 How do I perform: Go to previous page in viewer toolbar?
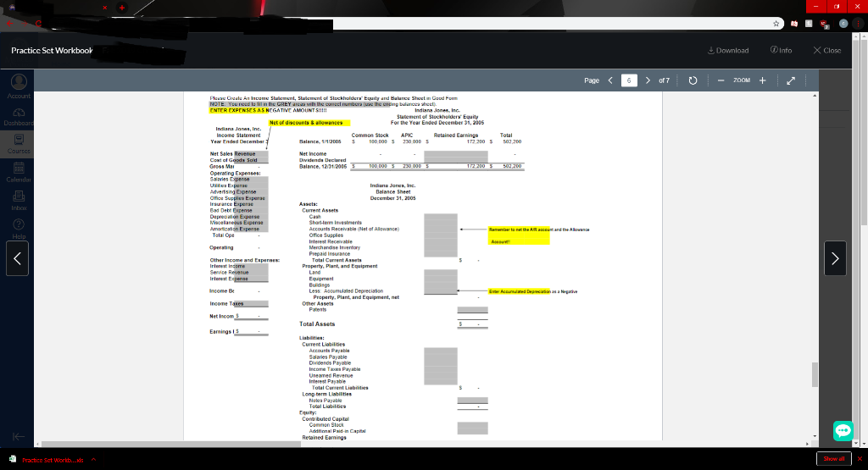coord(610,80)
